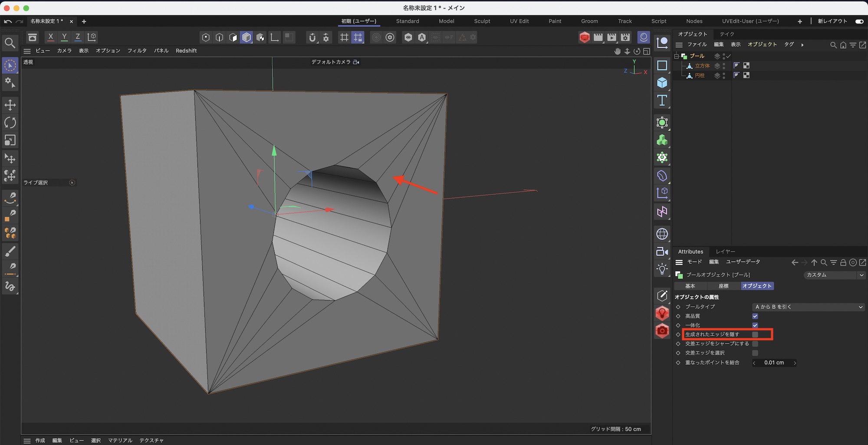The image size is (868, 445).
Task: Click the light bulb Light object icon
Action: click(x=662, y=269)
